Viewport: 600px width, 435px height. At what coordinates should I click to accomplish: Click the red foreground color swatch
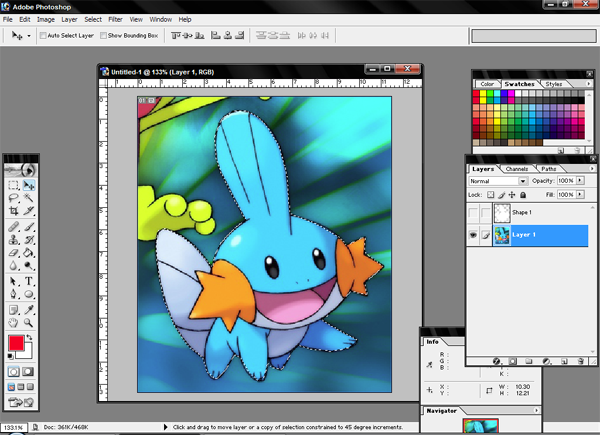click(x=16, y=343)
